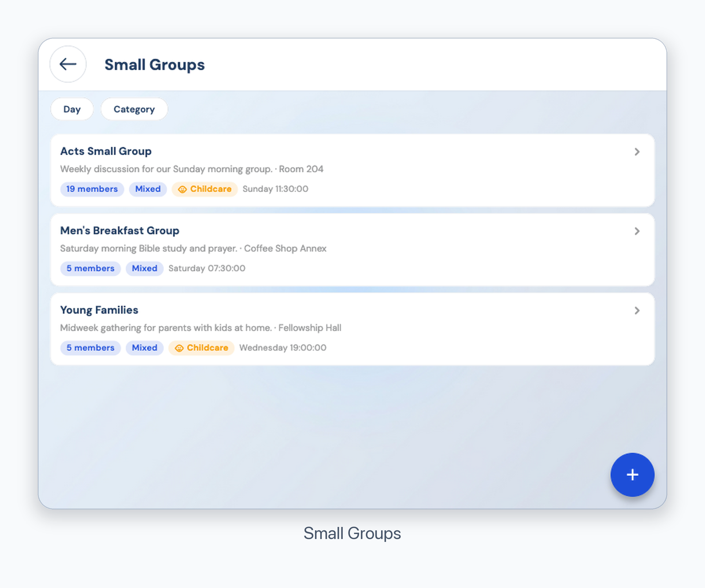Select the Sunday 11:30:00 time text
This screenshot has width=705, height=588.
275,189
